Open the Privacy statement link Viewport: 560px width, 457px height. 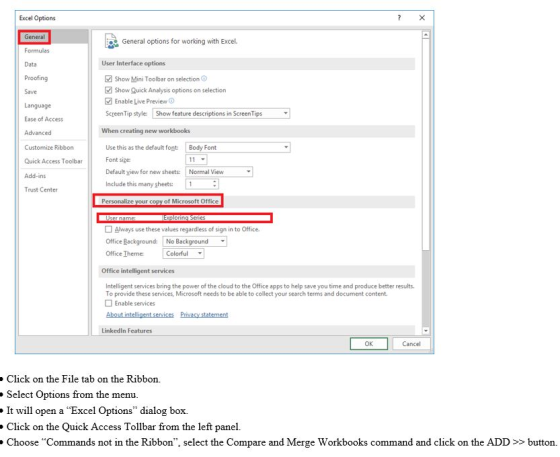pyautogui.click(x=204, y=315)
